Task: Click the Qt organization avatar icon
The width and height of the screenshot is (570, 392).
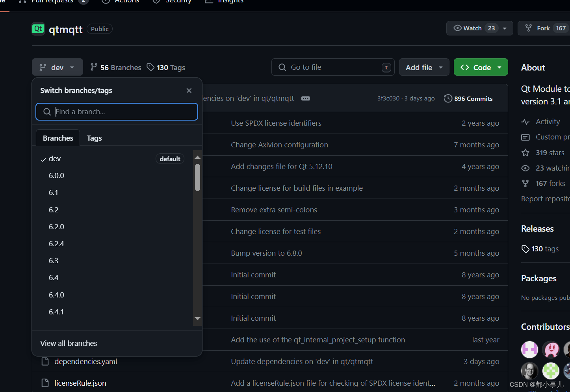Action: tap(38, 28)
